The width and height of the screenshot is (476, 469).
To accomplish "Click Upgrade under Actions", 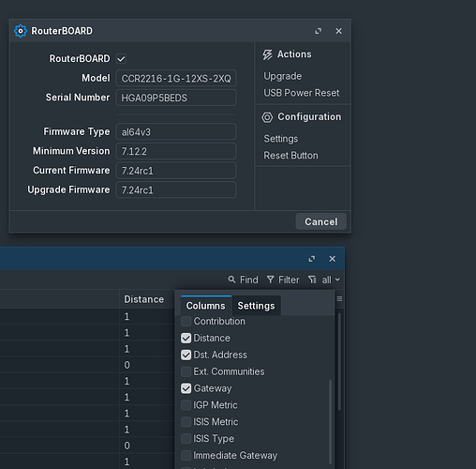I will coord(283,76).
